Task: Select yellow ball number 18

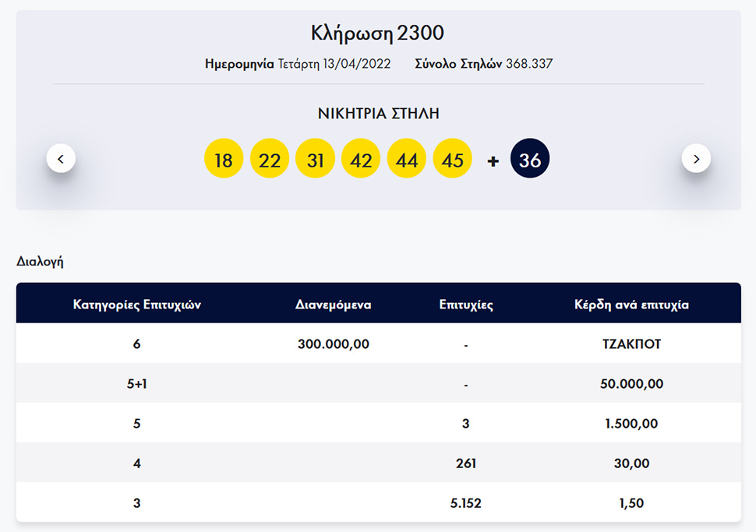Action: (224, 159)
